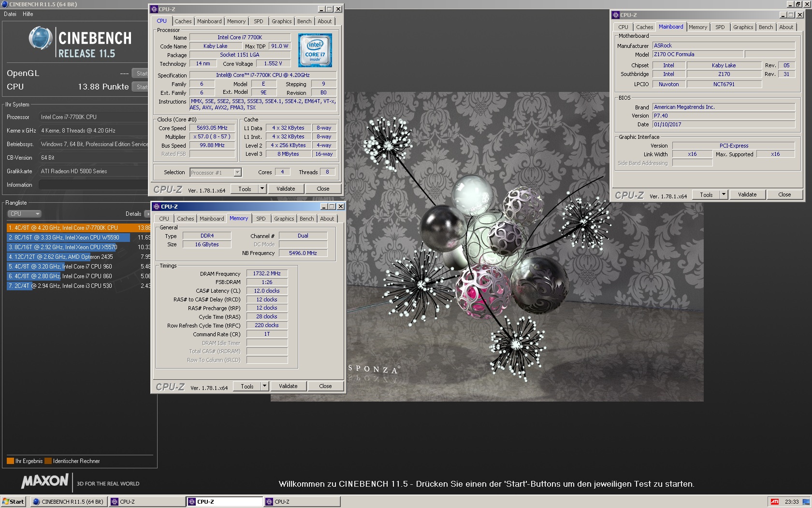The image size is (812, 508).
Task: Click the rendered Sponza spheres image
Action: pos(487,247)
